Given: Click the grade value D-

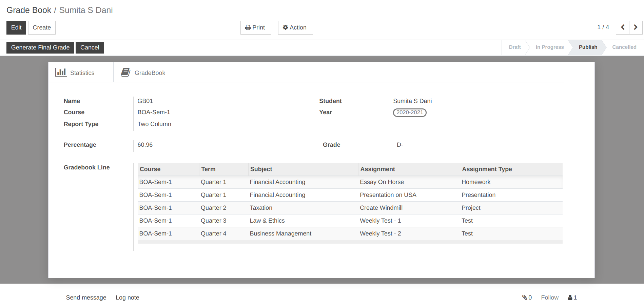Looking at the screenshot, I should tap(400, 145).
